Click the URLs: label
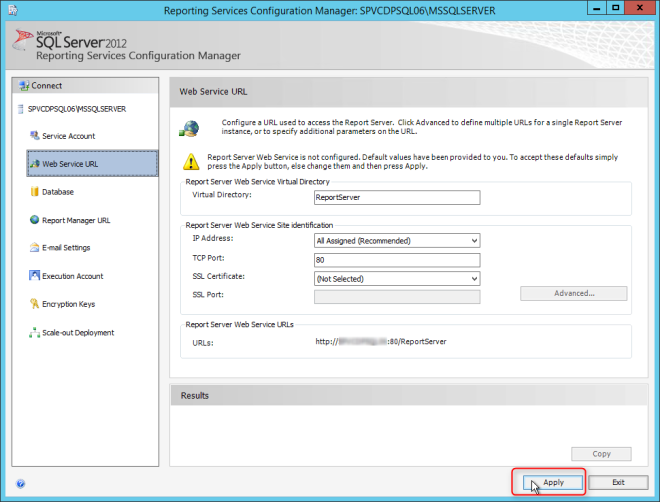 click(203, 343)
